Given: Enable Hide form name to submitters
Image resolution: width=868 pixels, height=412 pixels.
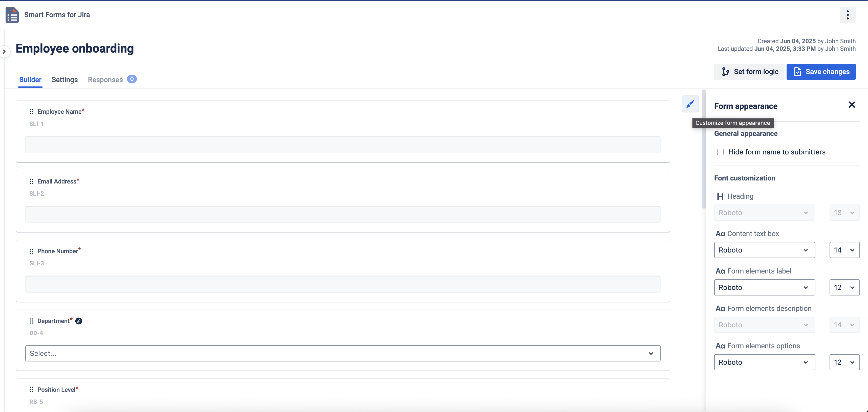Looking at the screenshot, I should pyautogui.click(x=720, y=152).
